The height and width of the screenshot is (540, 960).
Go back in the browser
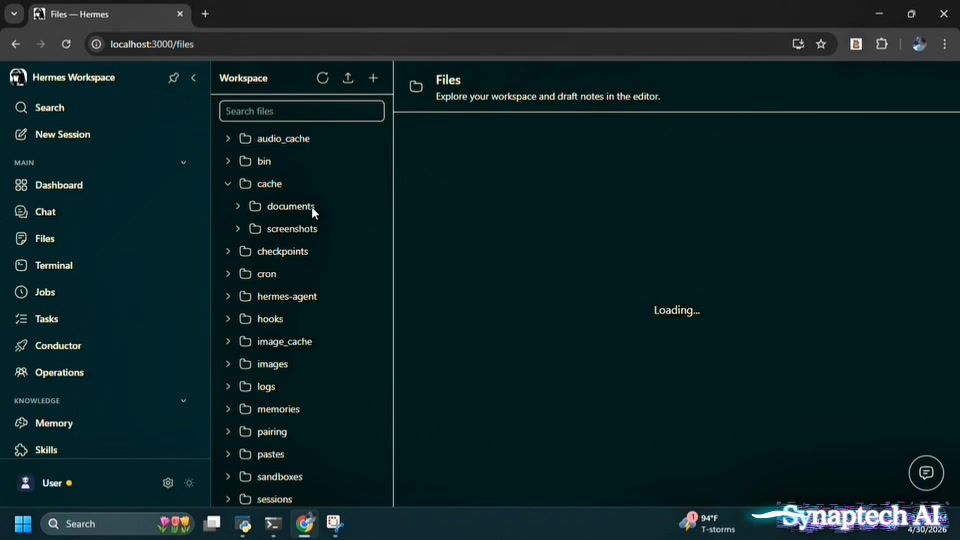coord(16,44)
